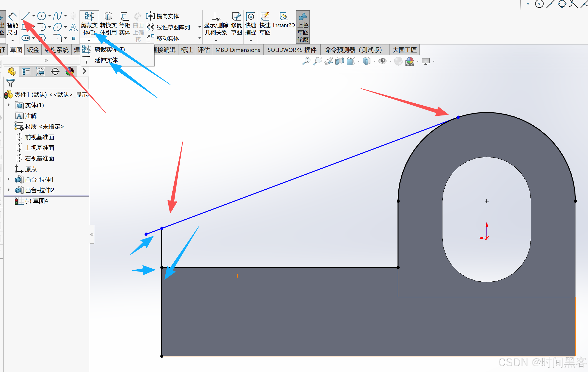This screenshot has width=588, height=372.
Task: Open the SOLIDWORKS 插件 tab
Action: (292, 50)
